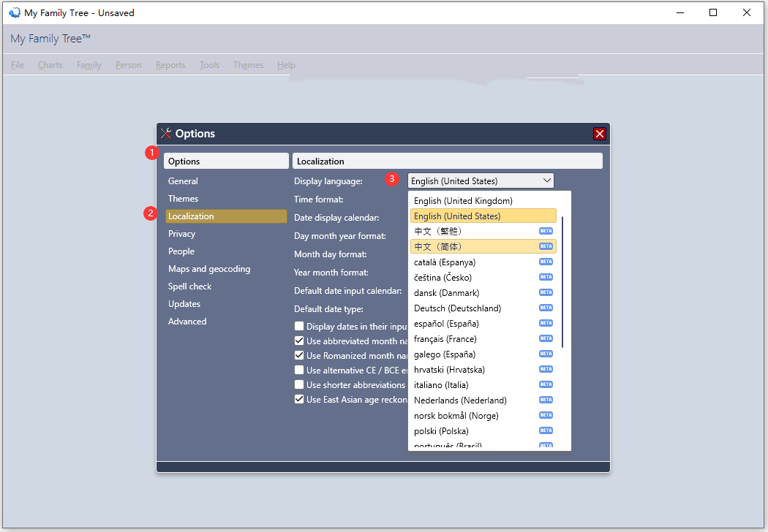The image size is (768, 532).
Task: Go to Advanced options page
Action: tap(226, 322)
